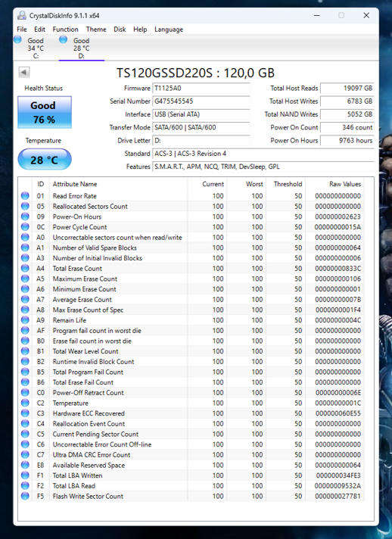Screen dimensions: 392x539
Task: Open the Edit menu
Action: click(39, 30)
